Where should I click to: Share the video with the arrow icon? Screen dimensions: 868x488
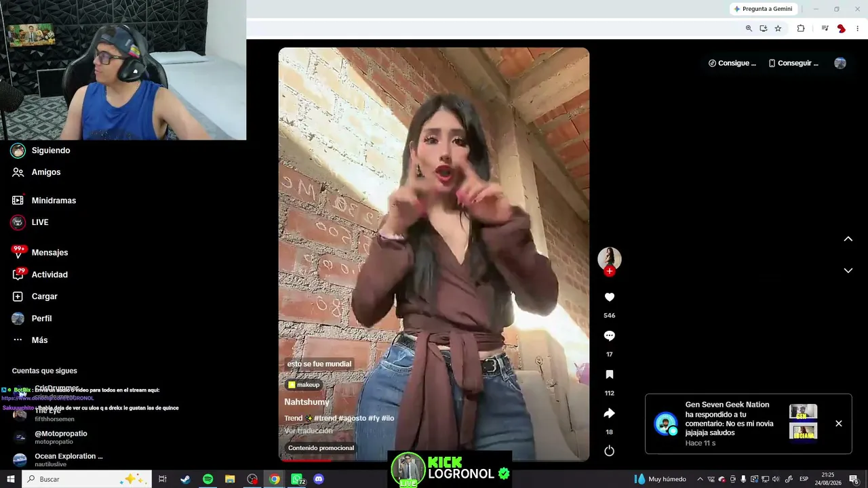point(609,413)
